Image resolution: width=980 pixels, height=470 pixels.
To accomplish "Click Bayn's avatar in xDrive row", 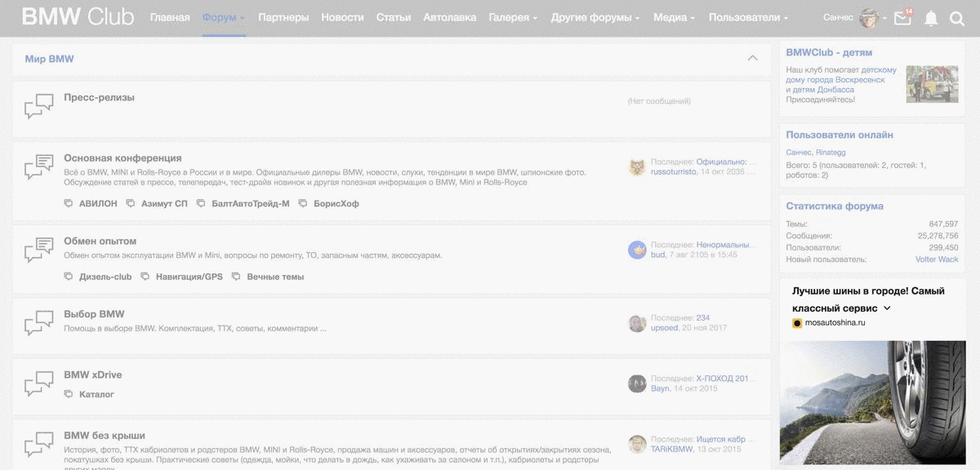I will (x=637, y=384).
